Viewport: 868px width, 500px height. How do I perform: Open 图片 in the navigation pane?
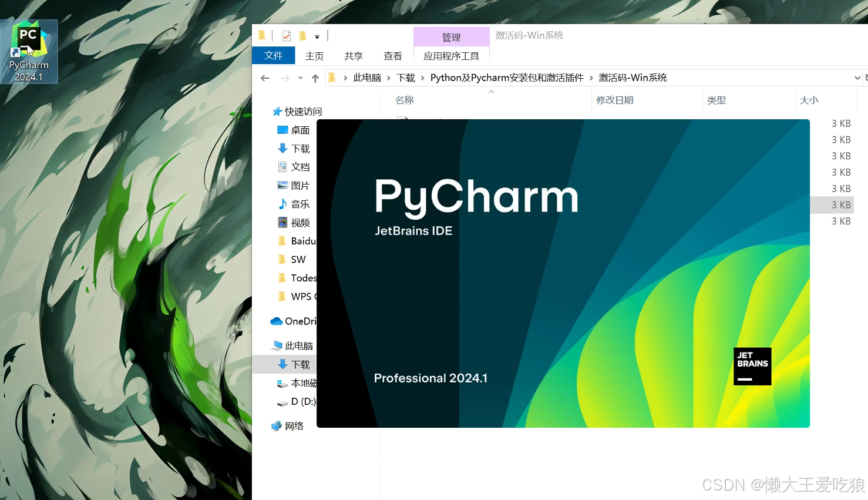(x=294, y=186)
